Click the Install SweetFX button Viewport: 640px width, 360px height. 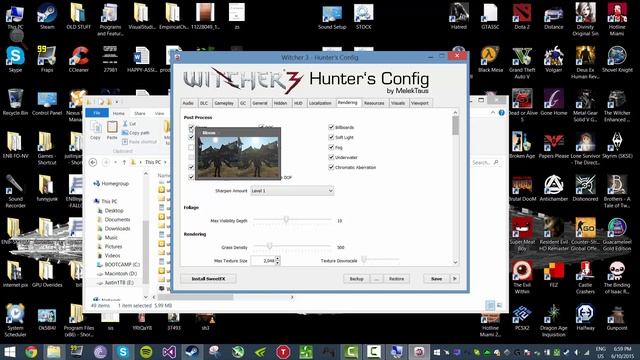click(208, 279)
